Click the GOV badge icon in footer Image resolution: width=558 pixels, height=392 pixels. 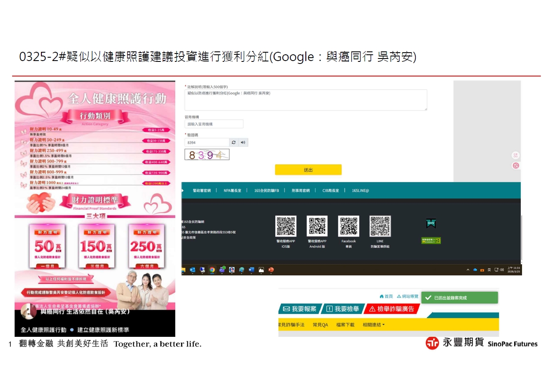[x=431, y=224]
